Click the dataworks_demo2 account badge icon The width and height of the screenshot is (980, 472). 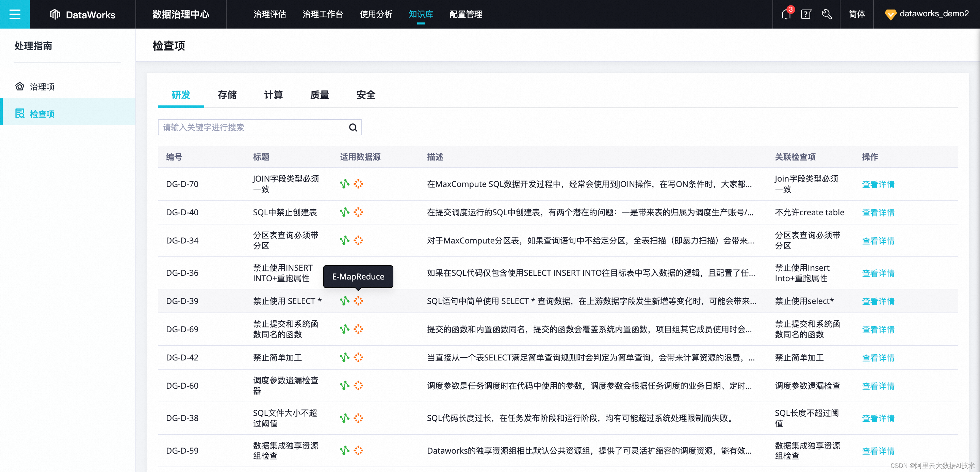pyautogui.click(x=890, y=15)
